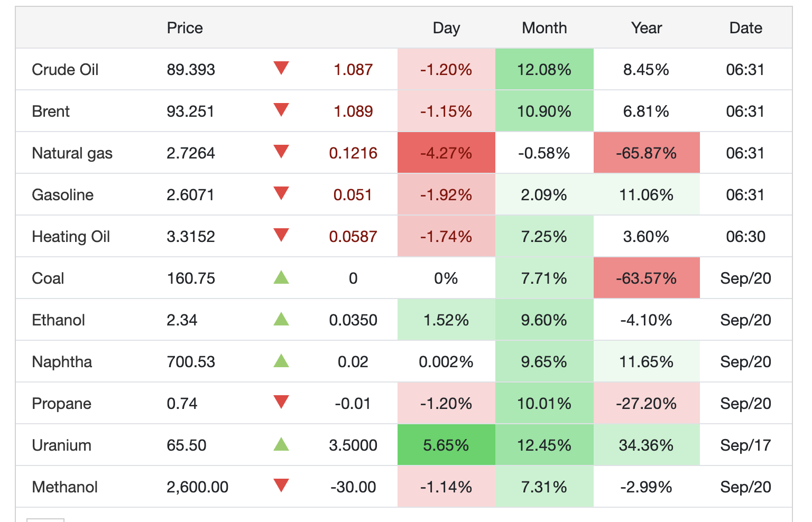This screenshot has height=522, width=812.
Task: Click the red down arrow in Crude Oil row
Action: pos(281,68)
